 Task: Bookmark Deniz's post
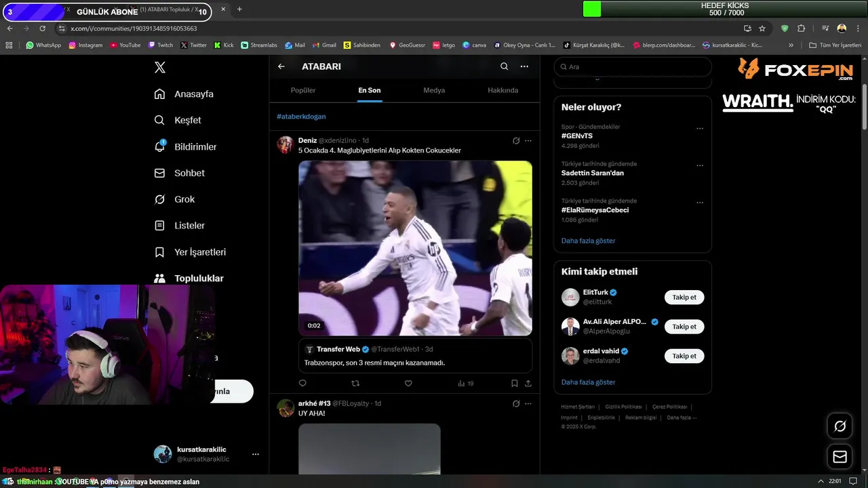515,383
